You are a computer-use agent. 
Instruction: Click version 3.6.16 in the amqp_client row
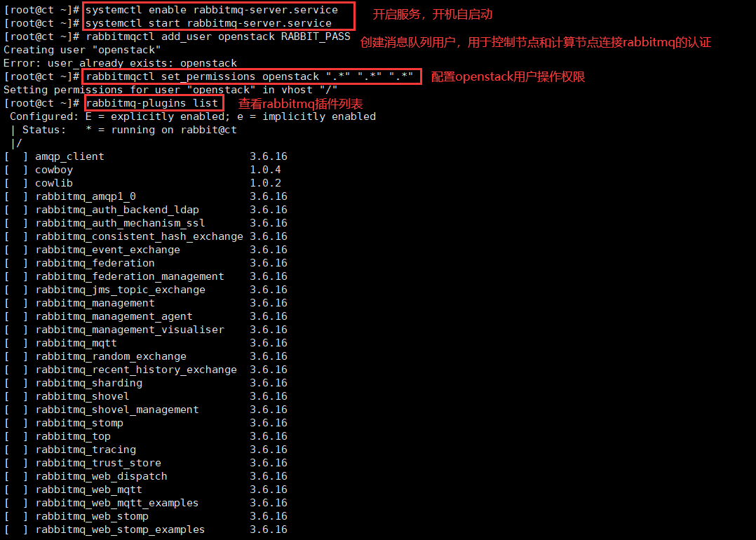coord(269,156)
